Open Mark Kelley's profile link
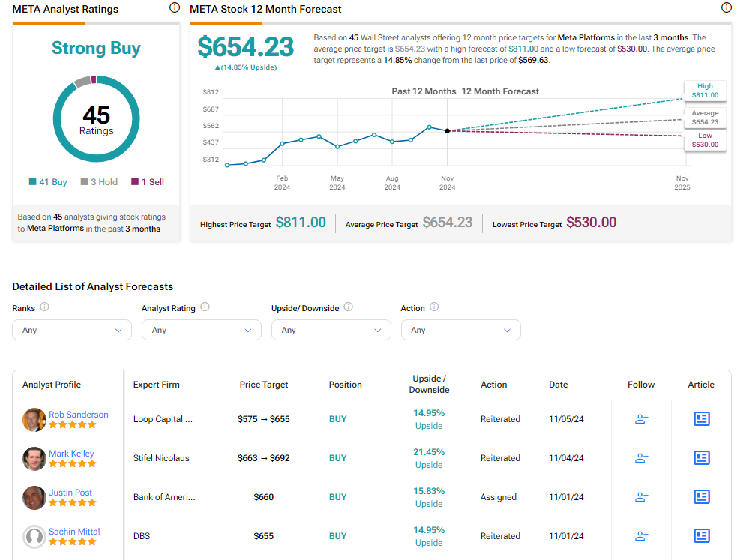The image size is (740, 560). point(71,454)
